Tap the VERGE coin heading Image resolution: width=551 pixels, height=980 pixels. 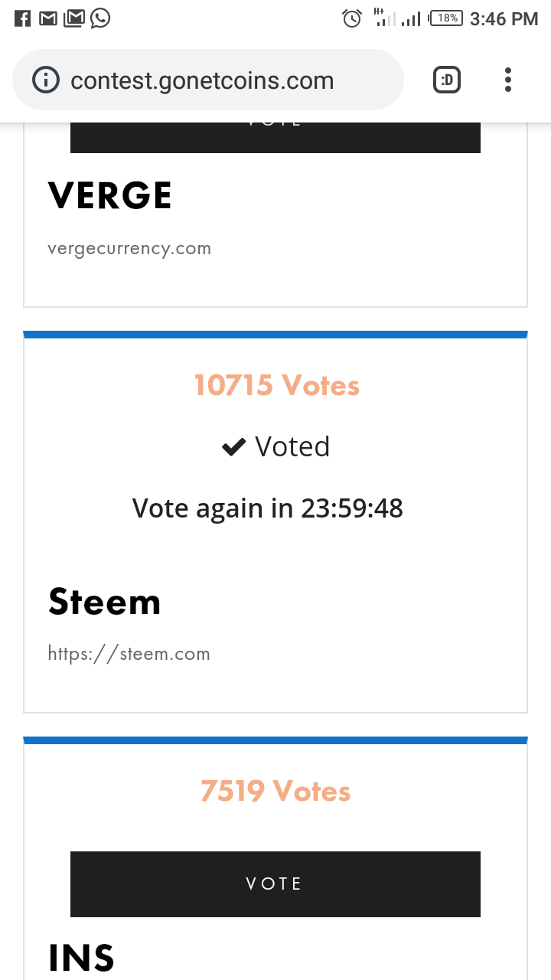110,196
